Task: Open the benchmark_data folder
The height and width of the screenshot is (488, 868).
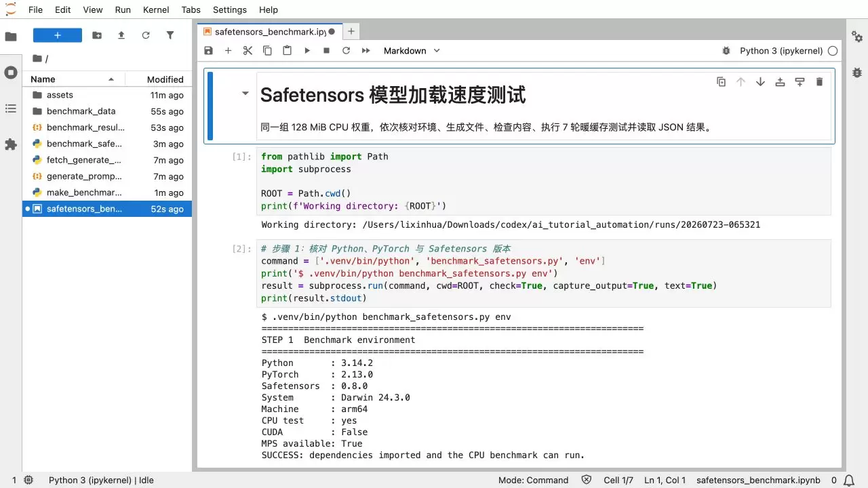Action: pos(107,111)
